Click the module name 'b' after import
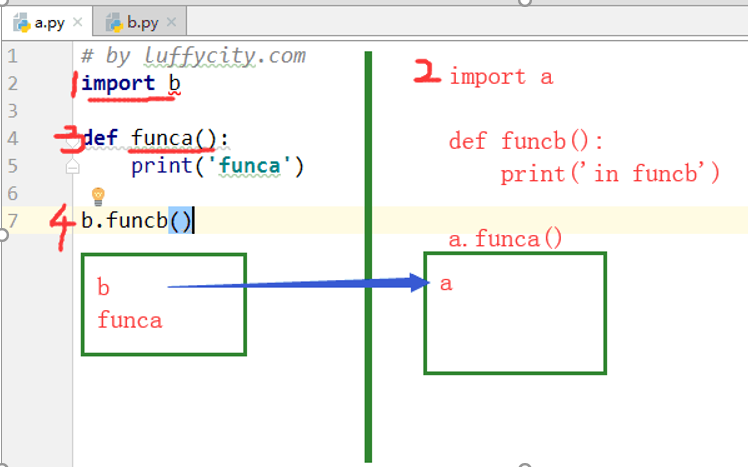The width and height of the screenshot is (748, 467). (175, 83)
